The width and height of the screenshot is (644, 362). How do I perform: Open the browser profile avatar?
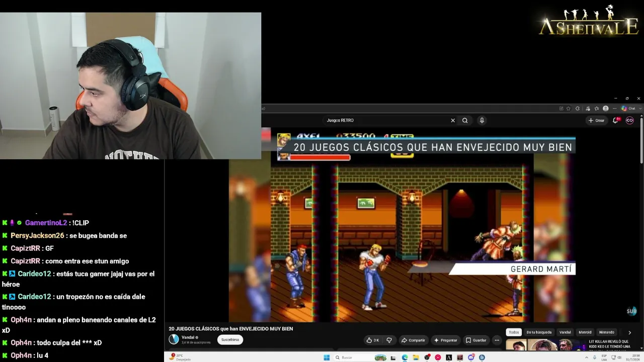(606, 109)
